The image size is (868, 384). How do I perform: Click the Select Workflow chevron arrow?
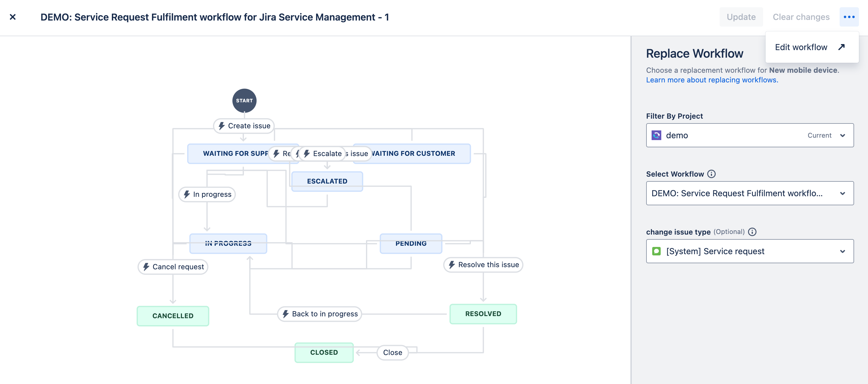pyautogui.click(x=842, y=193)
